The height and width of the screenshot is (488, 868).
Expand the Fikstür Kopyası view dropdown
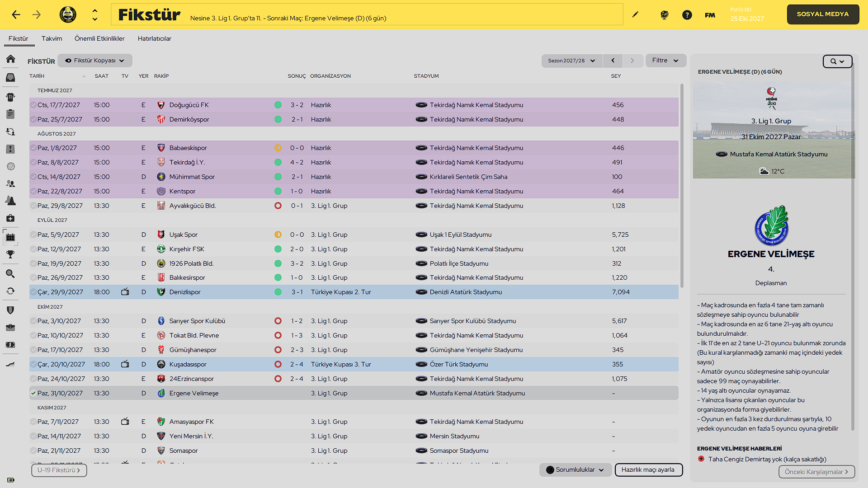pyautogui.click(x=95, y=61)
